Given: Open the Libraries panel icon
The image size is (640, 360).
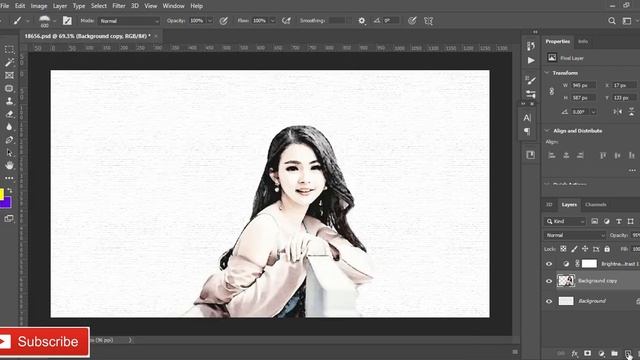Looking at the screenshot, I should (x=530, y=155).
